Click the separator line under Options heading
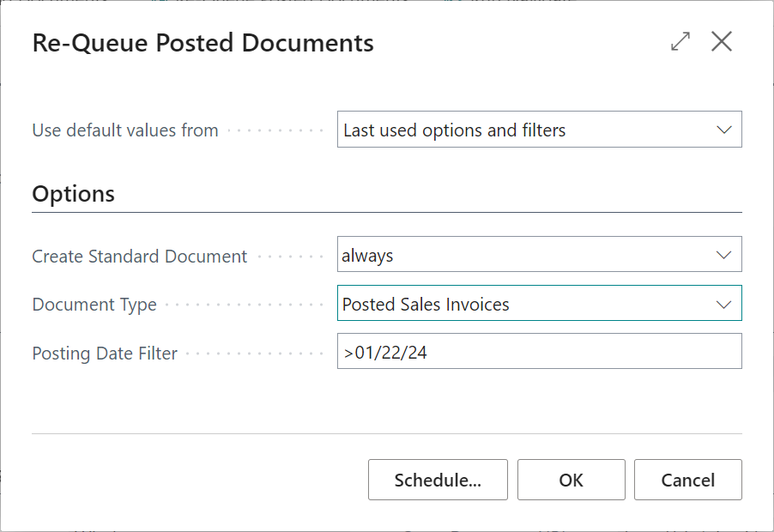 386,212
